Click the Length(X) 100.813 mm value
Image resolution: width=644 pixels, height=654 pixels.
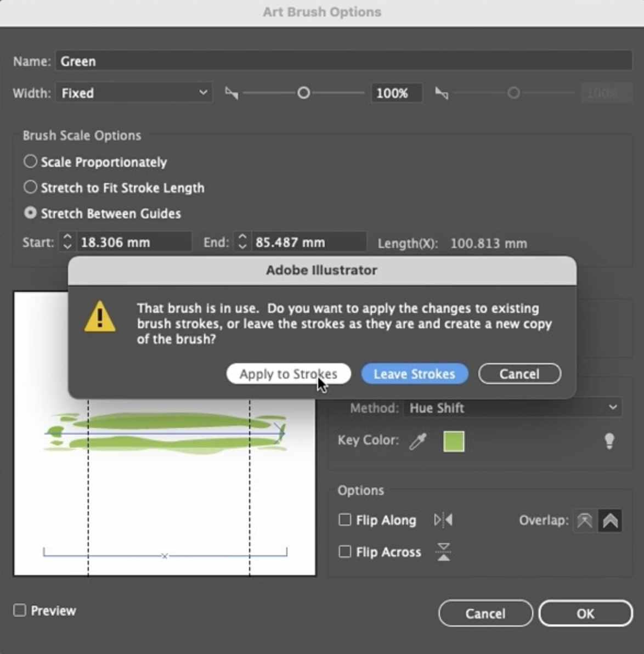[x=488, y=243]
